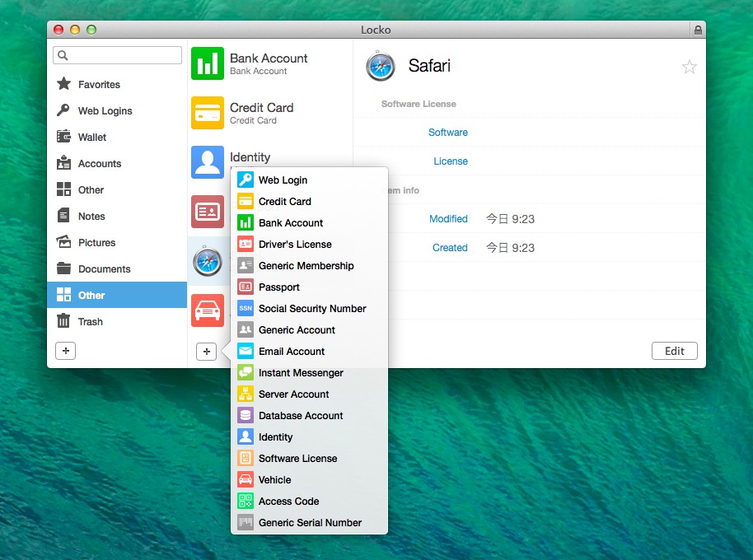Click the lock icon in the title bar
This screenshot has width=753, height=560.
coord(698,30)
